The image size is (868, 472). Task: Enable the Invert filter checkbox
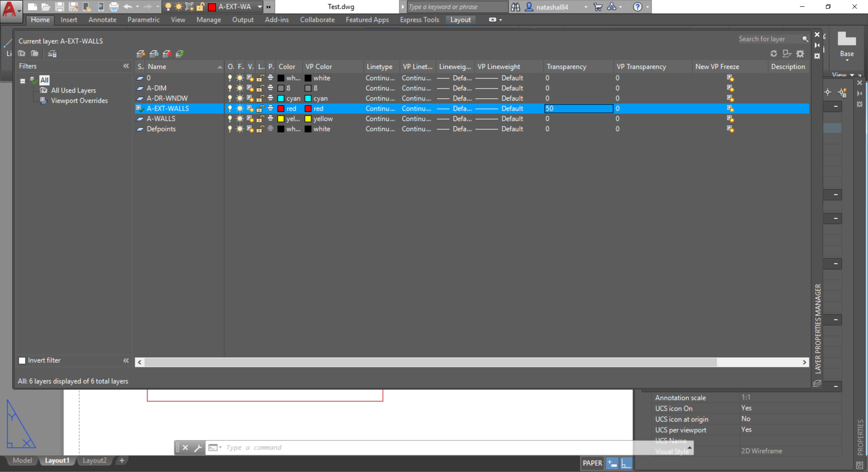coord(22,360)
